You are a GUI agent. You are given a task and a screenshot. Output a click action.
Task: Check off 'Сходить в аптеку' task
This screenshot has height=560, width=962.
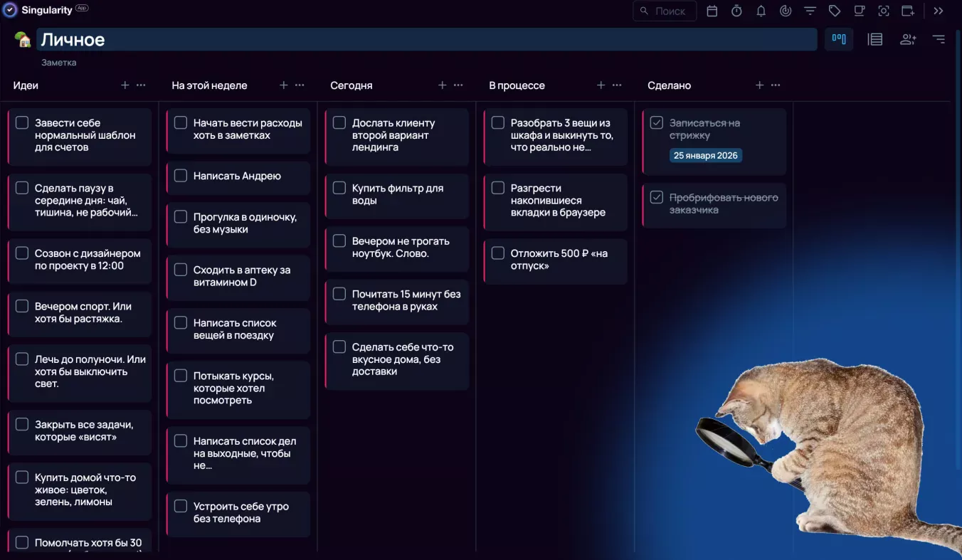coord(181,270)
